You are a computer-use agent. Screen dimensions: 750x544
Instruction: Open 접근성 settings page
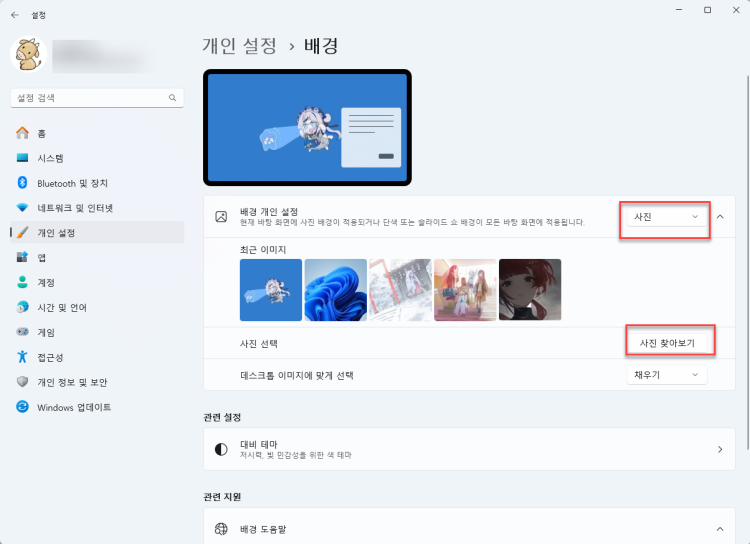click(x=97, y=357)
